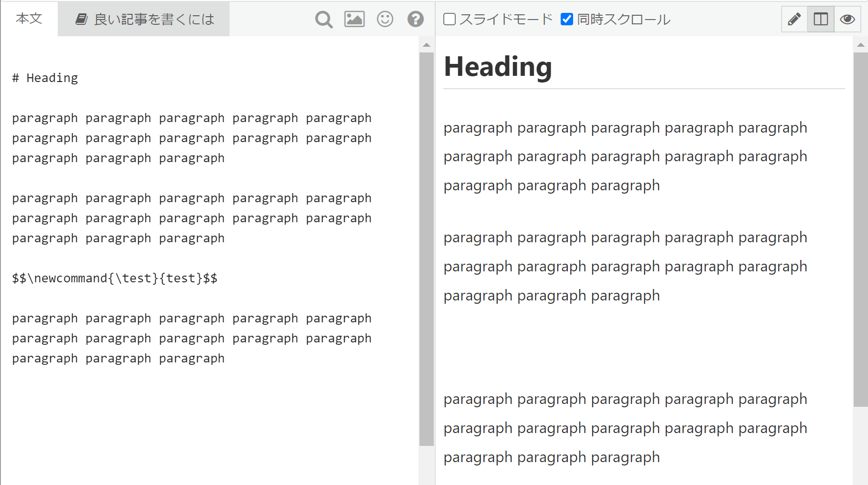
Task: Select the split columns view icon
Action: tap(821, 19)
